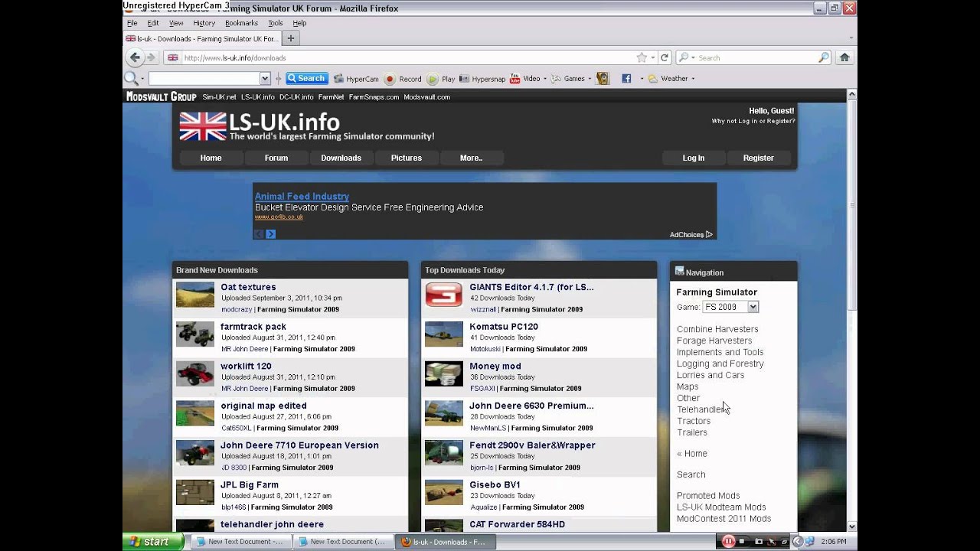
Task: Open the Bookmarks menu
Action: click(241, 23)
